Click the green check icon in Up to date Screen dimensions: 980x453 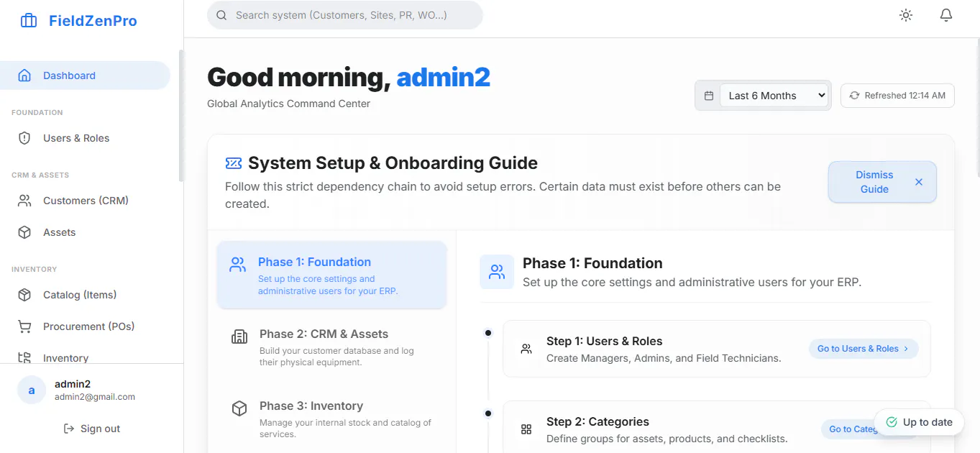(x=892, y=422)
